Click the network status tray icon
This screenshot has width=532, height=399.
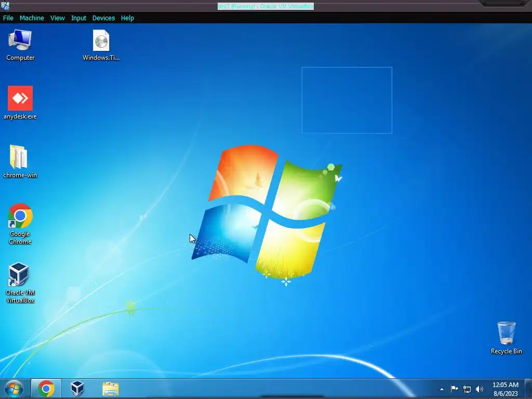pos(467,389)
